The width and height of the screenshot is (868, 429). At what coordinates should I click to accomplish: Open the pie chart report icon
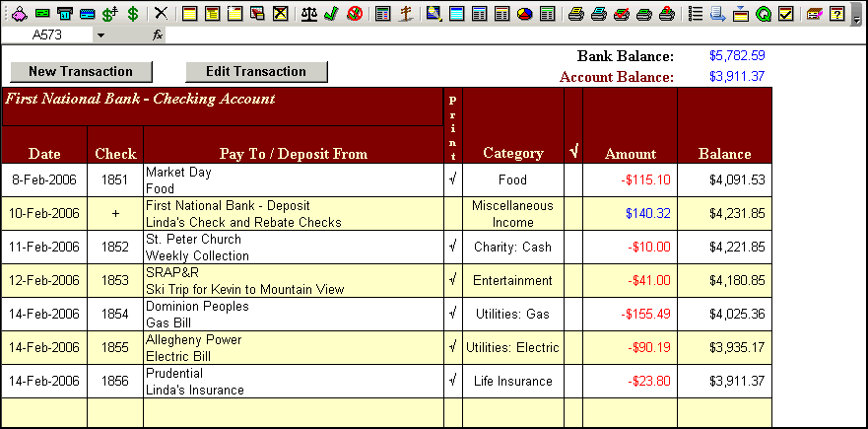[x=524, y=14]
